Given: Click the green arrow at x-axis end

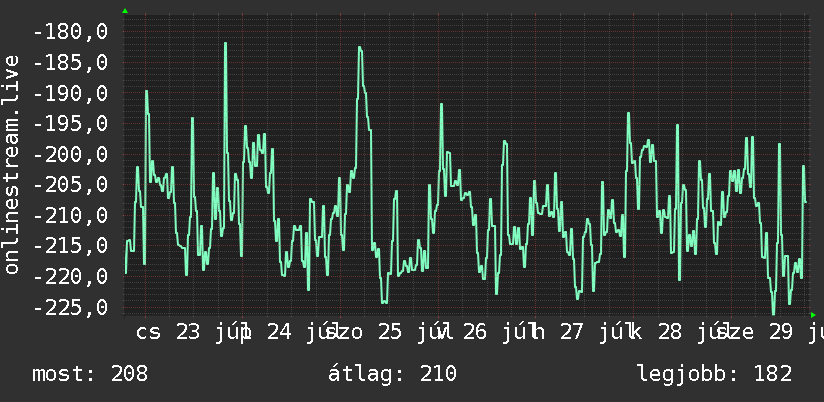Looking at the screenshot, I should coord(813,315).
